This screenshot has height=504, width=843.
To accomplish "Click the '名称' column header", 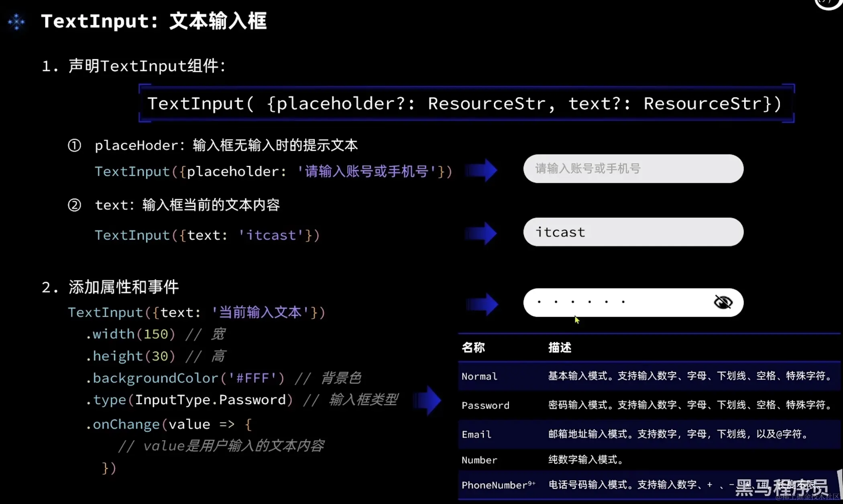I will (473, 348).
